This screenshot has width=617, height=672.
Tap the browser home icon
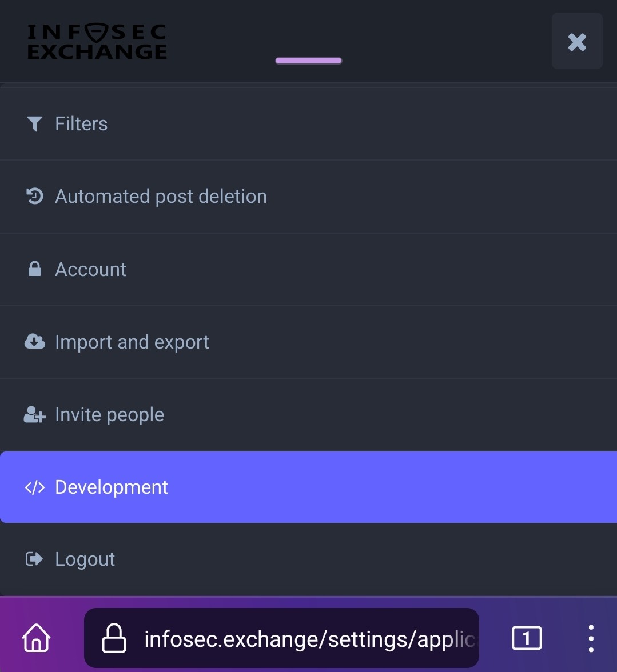coord(37,638)
